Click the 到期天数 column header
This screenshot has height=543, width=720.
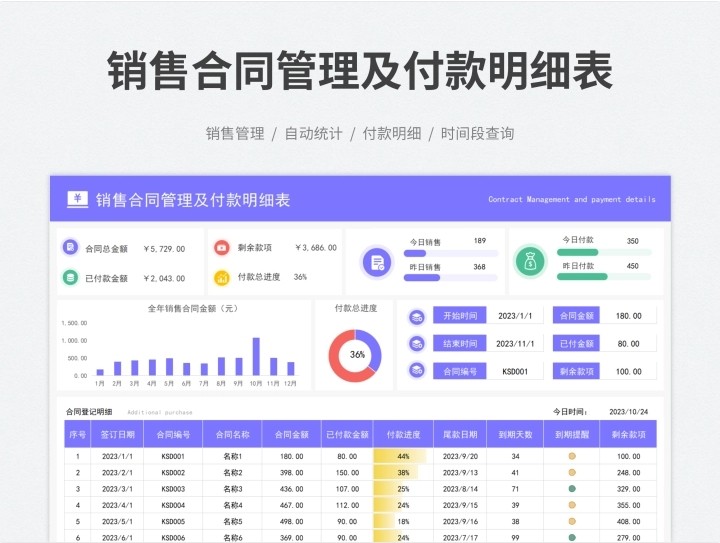tap(515, 434)
